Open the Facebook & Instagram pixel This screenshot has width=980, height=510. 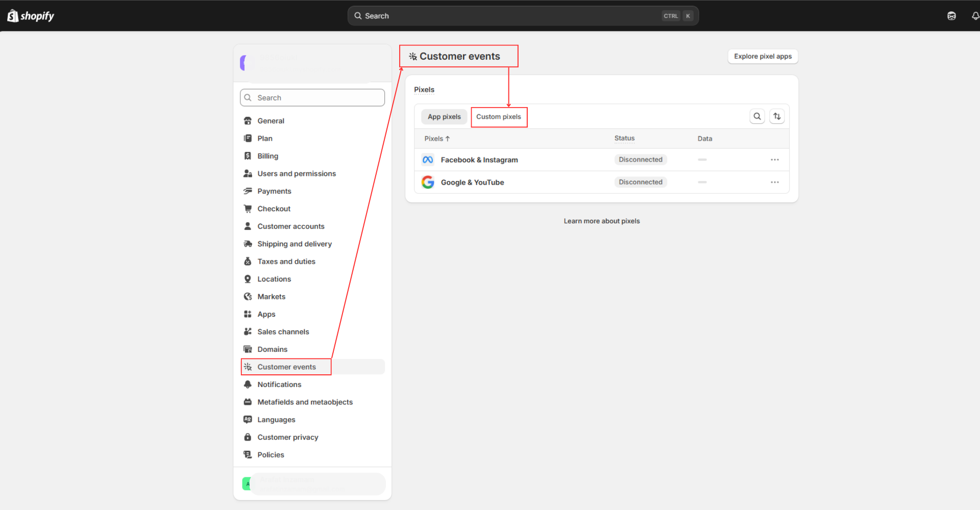(479, 160)
